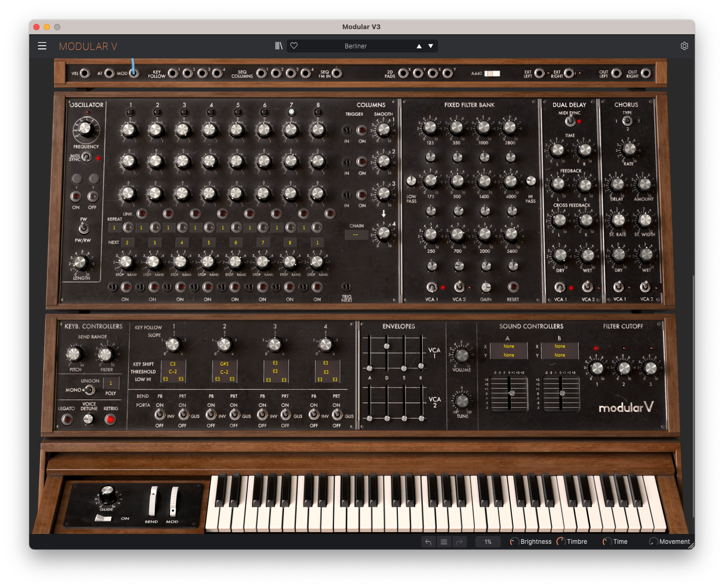Click the EXT LEFT input jack

pos(540,73)
